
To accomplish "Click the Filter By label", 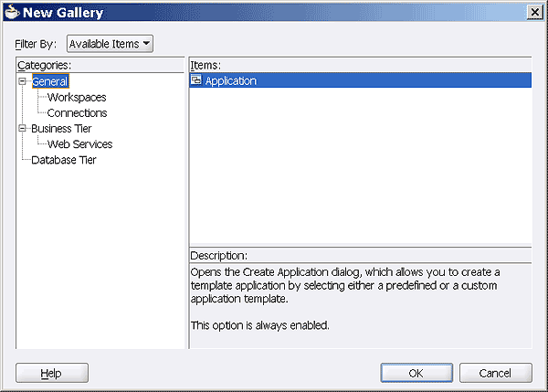I will (37, 43).
